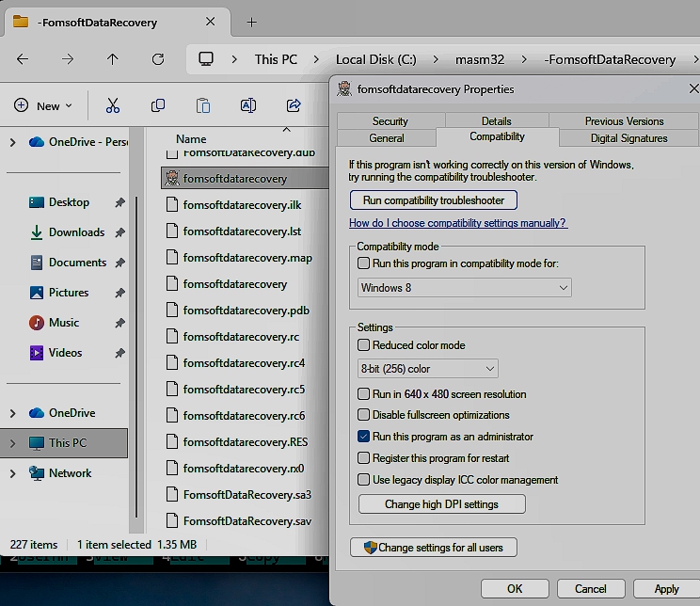The height and width of the screenshot is (606, 700).
Task: Check Register this program for restart
Action: tap(363, 457)
